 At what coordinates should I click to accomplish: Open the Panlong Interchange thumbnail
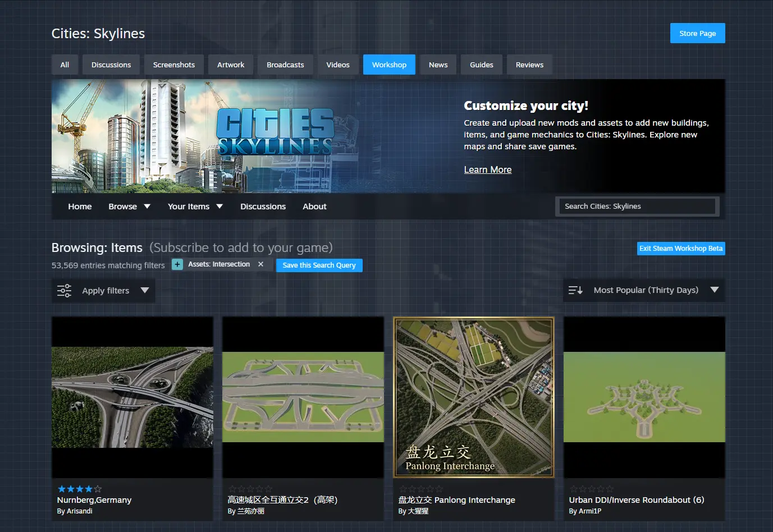click(473, 397)
